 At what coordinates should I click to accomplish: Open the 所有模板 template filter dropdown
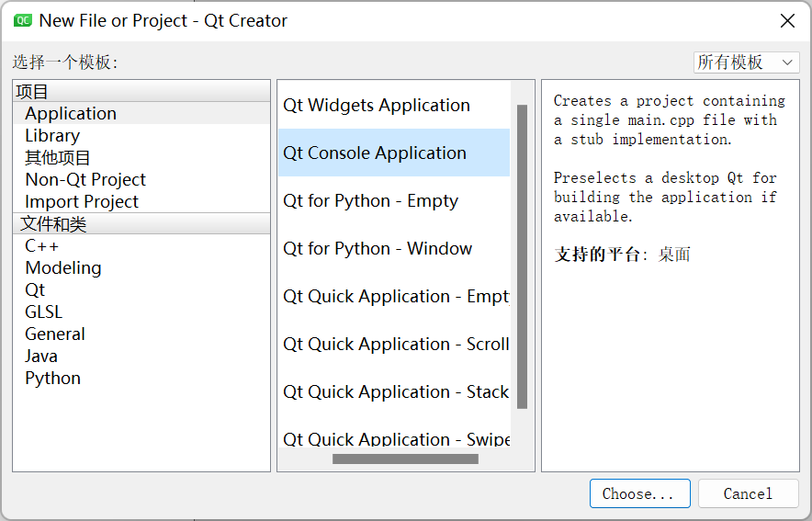click(746, 62)
